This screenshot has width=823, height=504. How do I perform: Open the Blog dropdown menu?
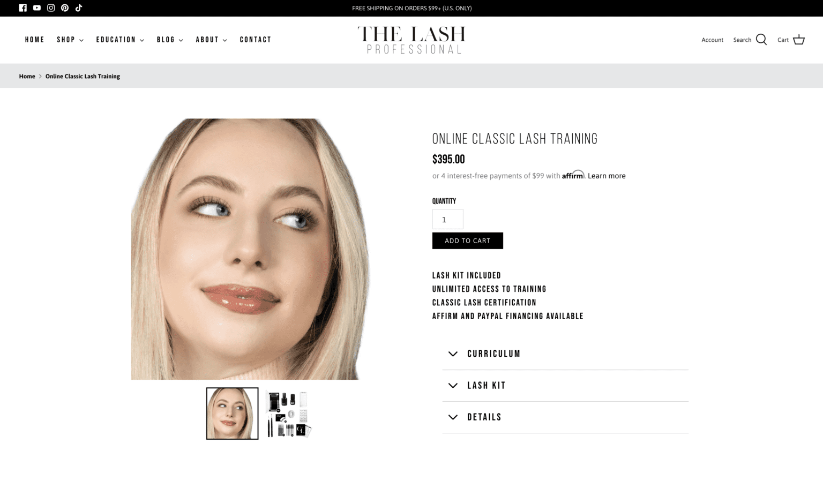(x=170, y=40)
